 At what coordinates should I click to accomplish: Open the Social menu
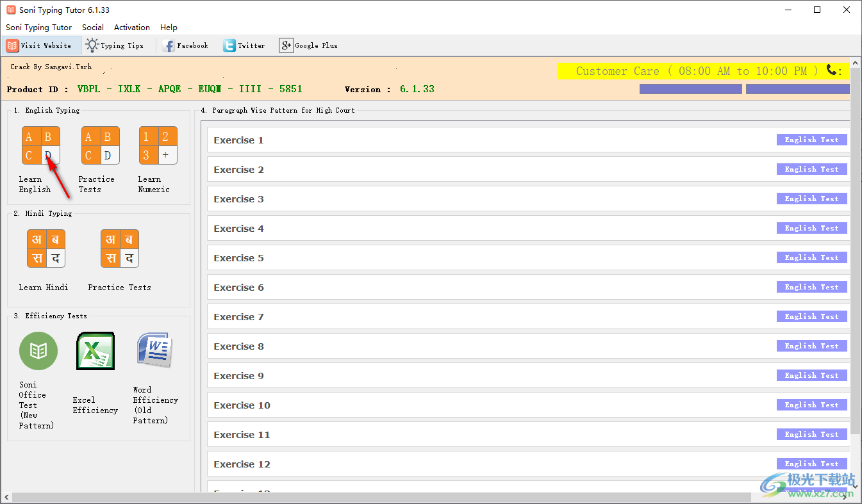click(92, 28)
